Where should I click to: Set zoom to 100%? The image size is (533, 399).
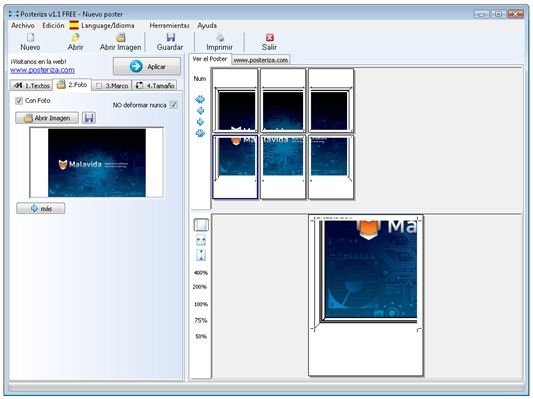[201, 304]
